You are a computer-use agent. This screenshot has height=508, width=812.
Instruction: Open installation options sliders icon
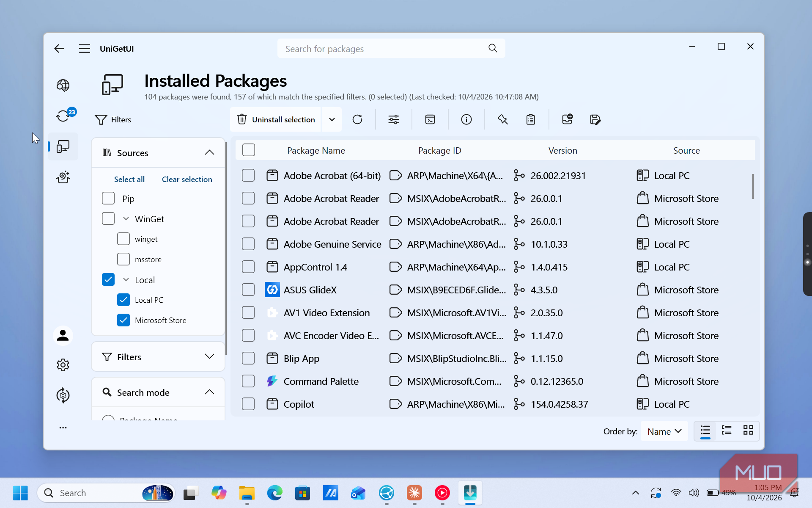point(394,119)
